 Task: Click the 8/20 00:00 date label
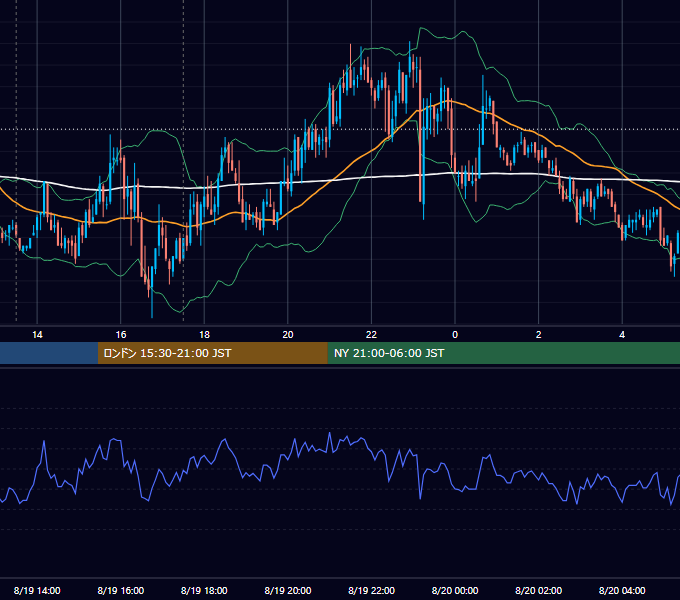tap(455, 590)
